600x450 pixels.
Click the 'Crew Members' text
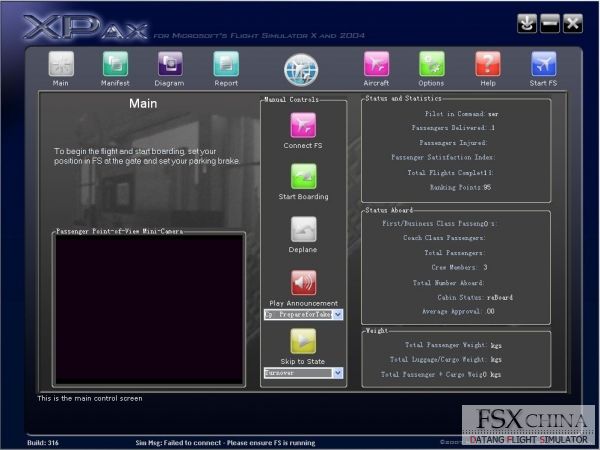454,267
